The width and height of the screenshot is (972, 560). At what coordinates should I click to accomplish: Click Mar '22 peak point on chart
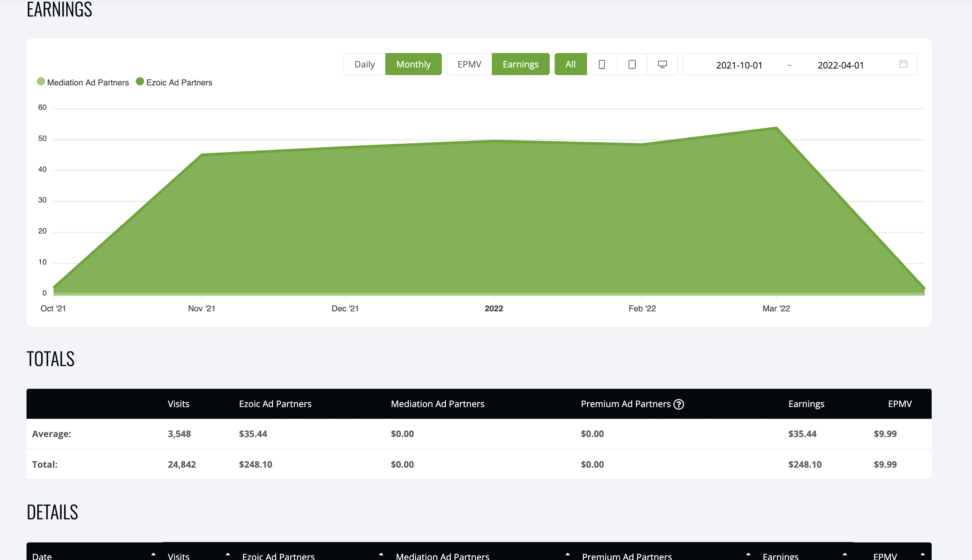(776, 128)
